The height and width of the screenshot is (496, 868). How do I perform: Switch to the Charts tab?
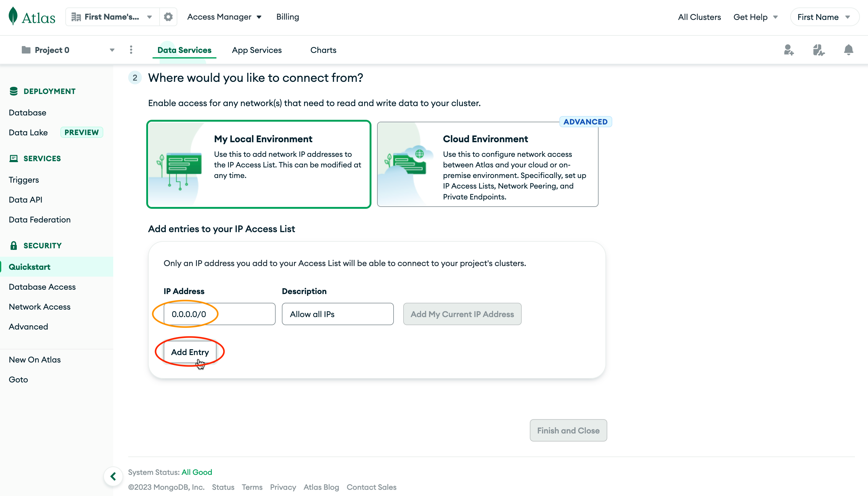tap(323, 50)
